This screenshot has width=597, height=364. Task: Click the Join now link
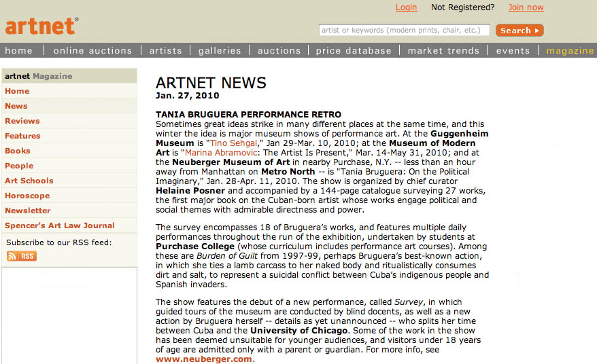coord(526,7)
